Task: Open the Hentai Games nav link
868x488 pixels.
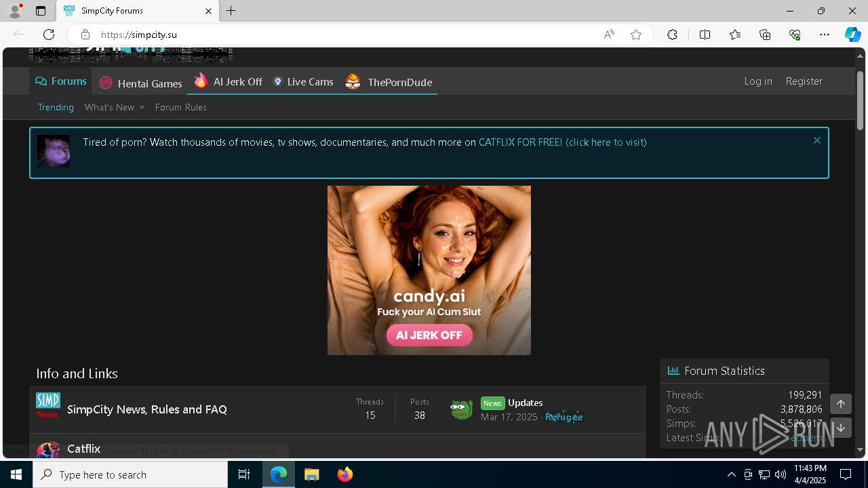Action: pos(141,83)
